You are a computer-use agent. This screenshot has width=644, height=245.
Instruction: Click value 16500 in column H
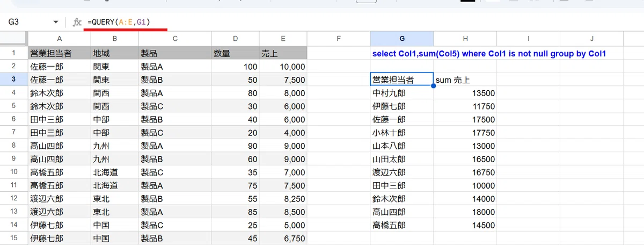pyautogui.click(x=465, y=158)
